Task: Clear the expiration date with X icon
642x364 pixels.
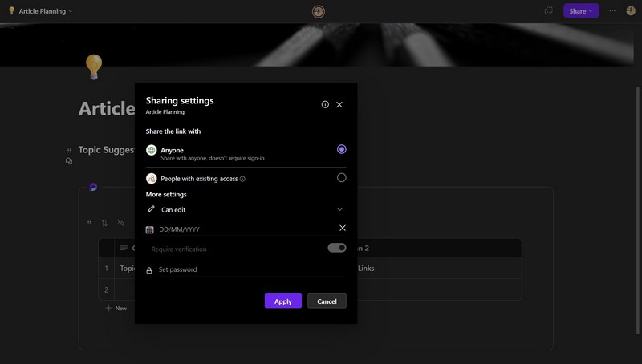Action: [343, 229]
